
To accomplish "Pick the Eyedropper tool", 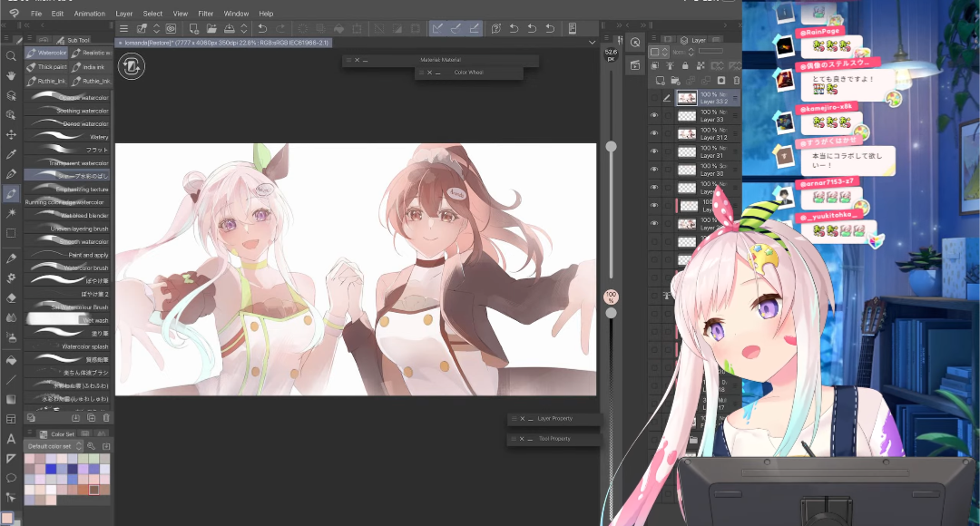I will pyautogui.click(x=11, y=154).
